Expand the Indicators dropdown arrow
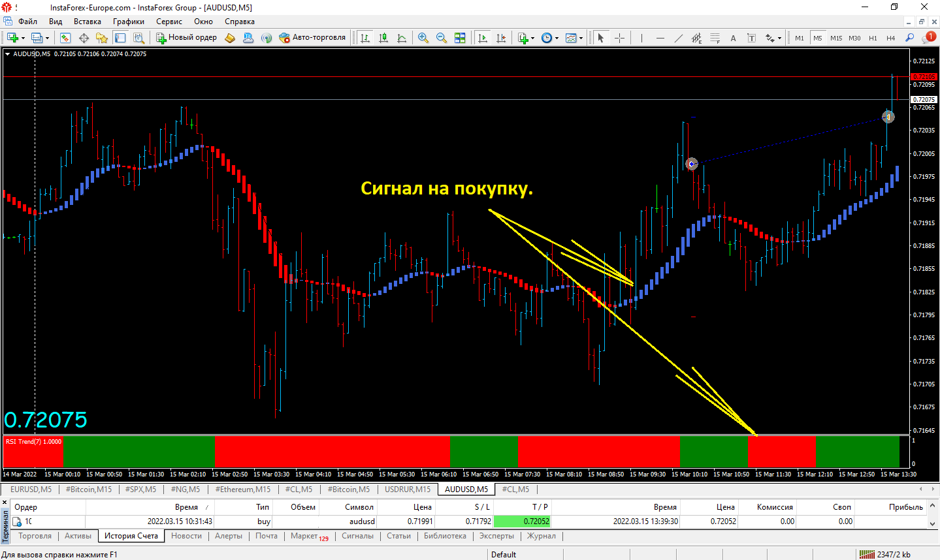Image resolution: width=940 pixels, height=560 pixels. click(533, 38)
